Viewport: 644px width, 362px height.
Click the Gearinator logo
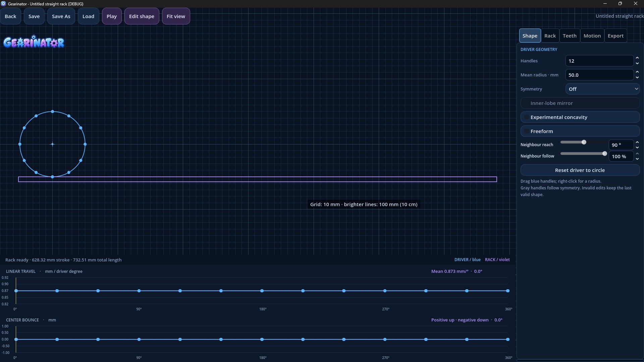tap(34, 42)
